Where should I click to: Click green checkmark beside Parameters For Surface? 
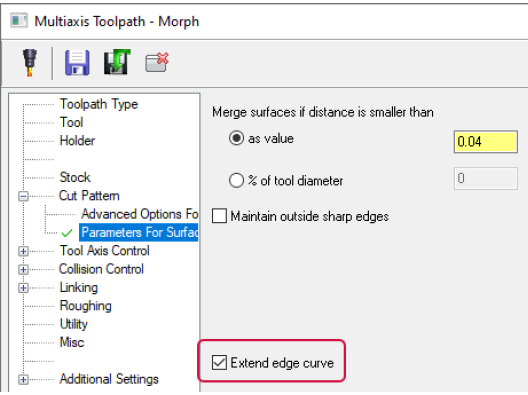pyautogui.click(x=67, y=233)
